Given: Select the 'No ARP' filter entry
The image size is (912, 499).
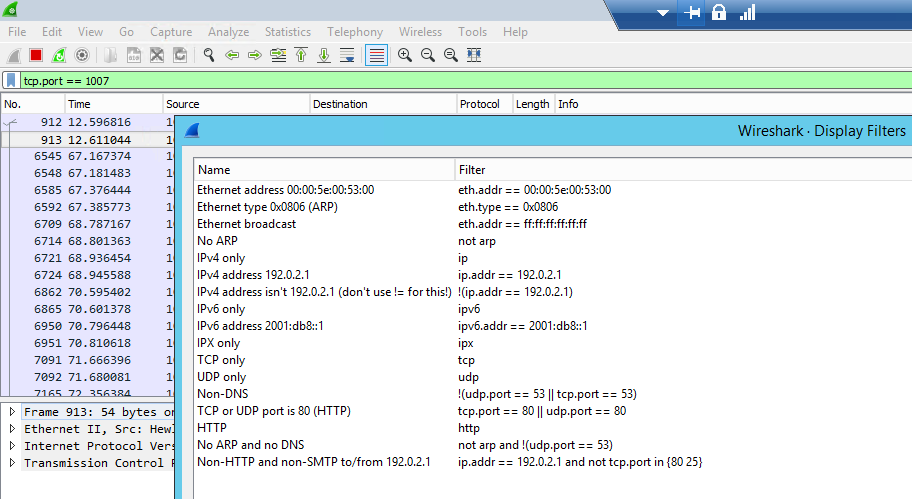Looking at the screenshot, I should point(217,241).
